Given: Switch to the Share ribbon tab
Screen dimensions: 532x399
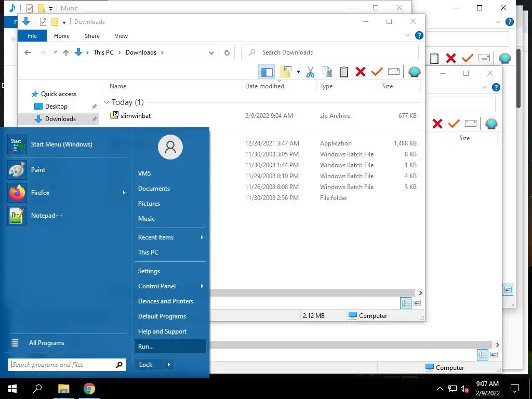Looking at the screenshot, I should pyautogui.click(x=92, y=36).
